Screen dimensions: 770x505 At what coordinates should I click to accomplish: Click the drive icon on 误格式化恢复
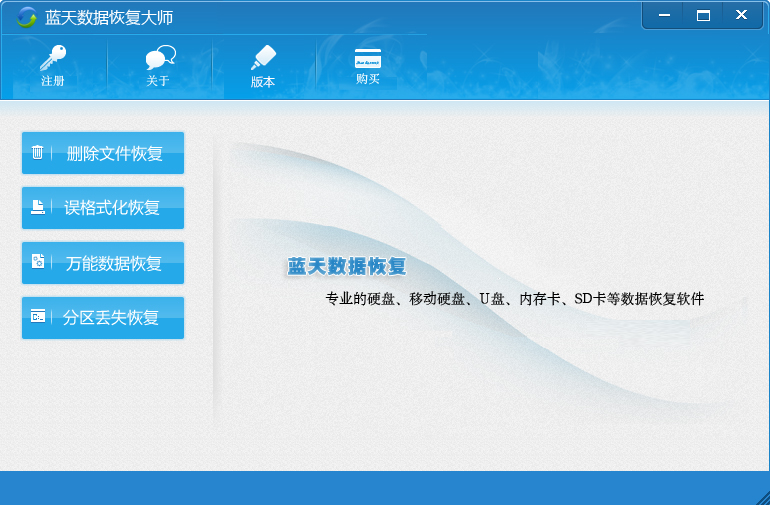pos(38,208)
